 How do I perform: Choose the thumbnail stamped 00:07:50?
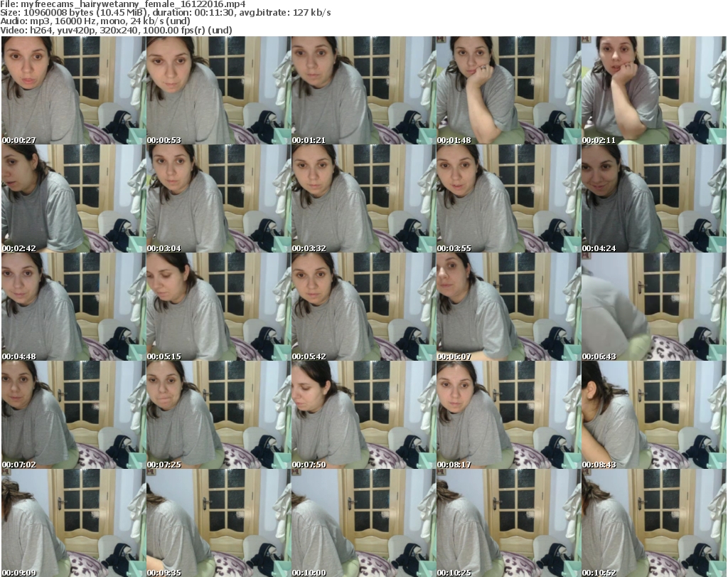coord(363,415)
